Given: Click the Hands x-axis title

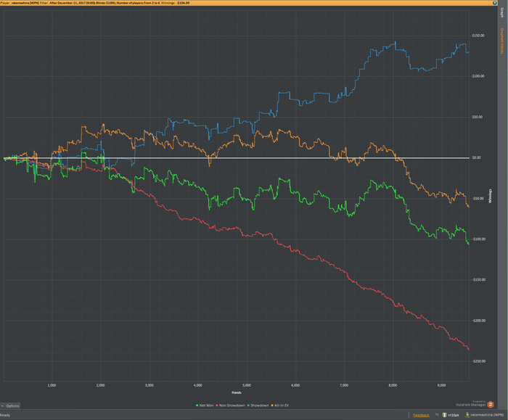Looking at the screenshot, I should click(237, 393).
